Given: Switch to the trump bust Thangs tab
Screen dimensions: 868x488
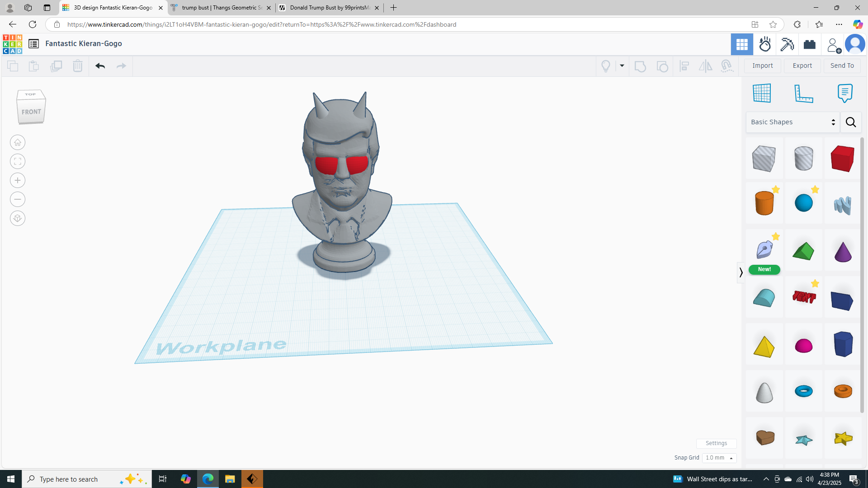Looking at the screenshot, I should pos(221,8).
